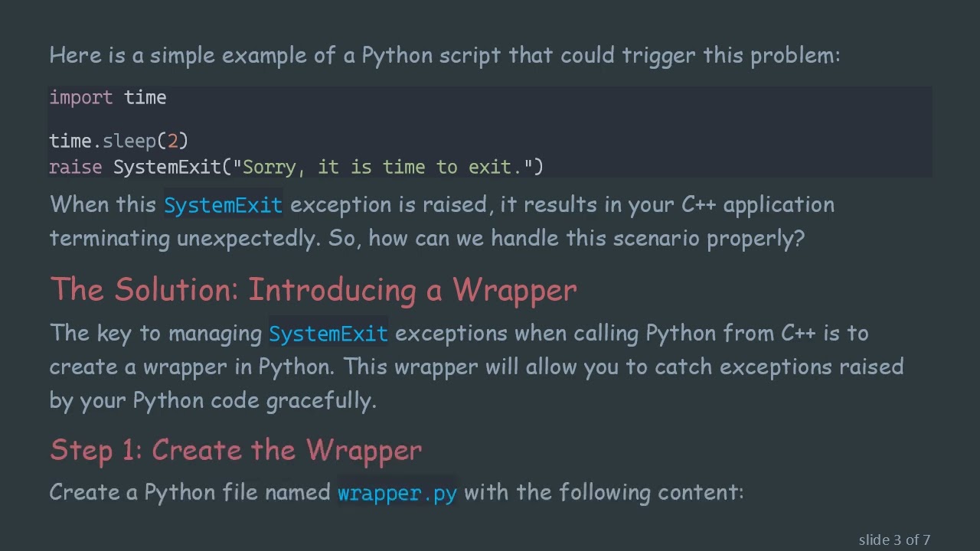Click the wrapper.py inline code text
The height and width of the screenshot is (551, 980).
point(397,493)
